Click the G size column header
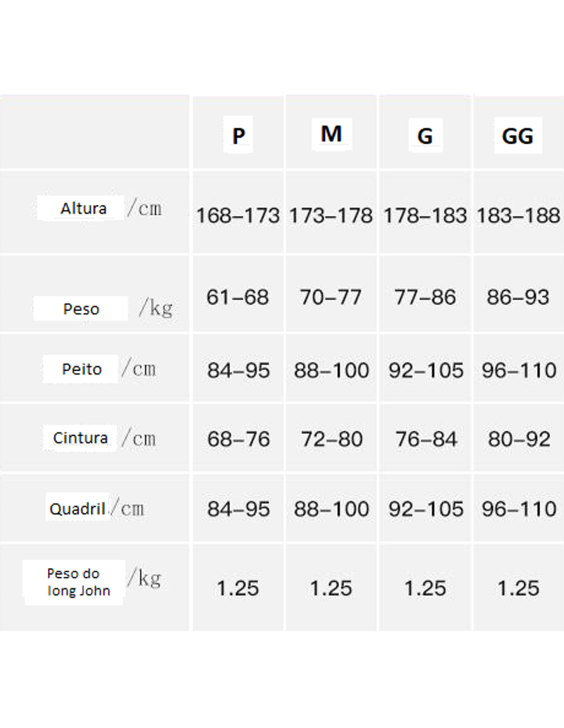Screen dimensions: 564x728 pyautogui.click(x=425, y=136)
